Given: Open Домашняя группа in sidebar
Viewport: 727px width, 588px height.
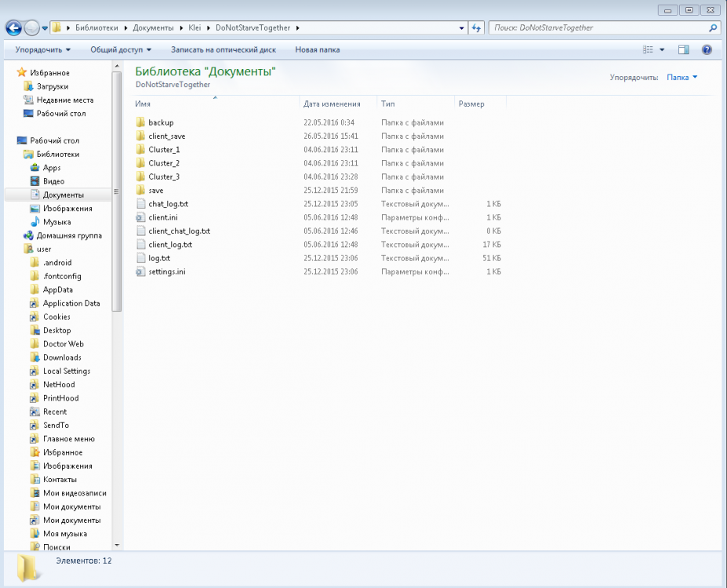Looking at the screenshot, I should coord(63,235).
